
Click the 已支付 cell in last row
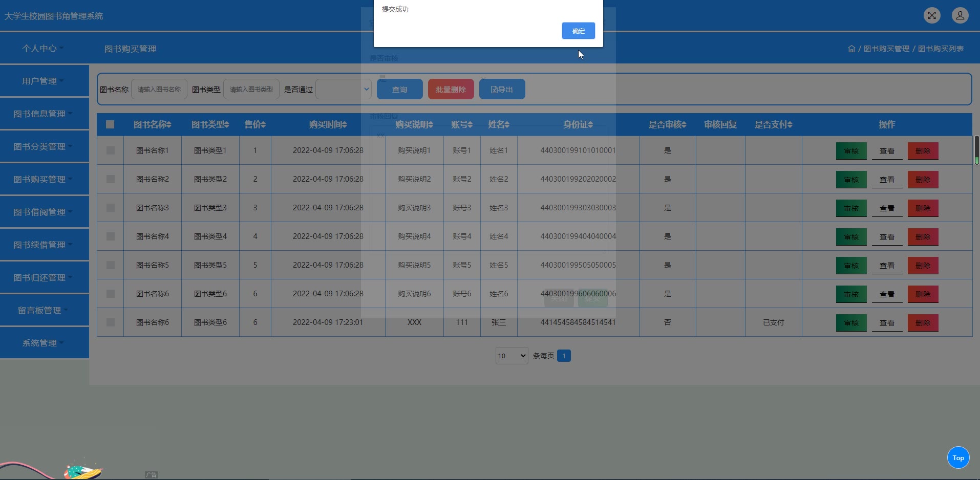click(x=774, y=322)
